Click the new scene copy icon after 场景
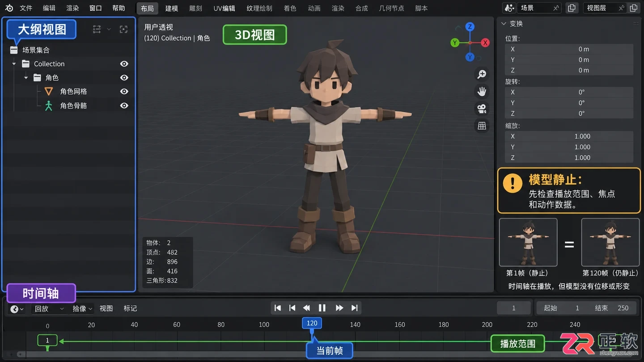Screen dimensions: 644x362 click(x=572, y=8)
